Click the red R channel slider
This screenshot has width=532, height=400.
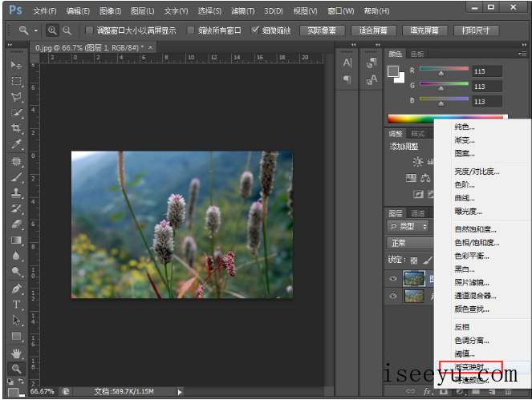click(x=441, y=72)
